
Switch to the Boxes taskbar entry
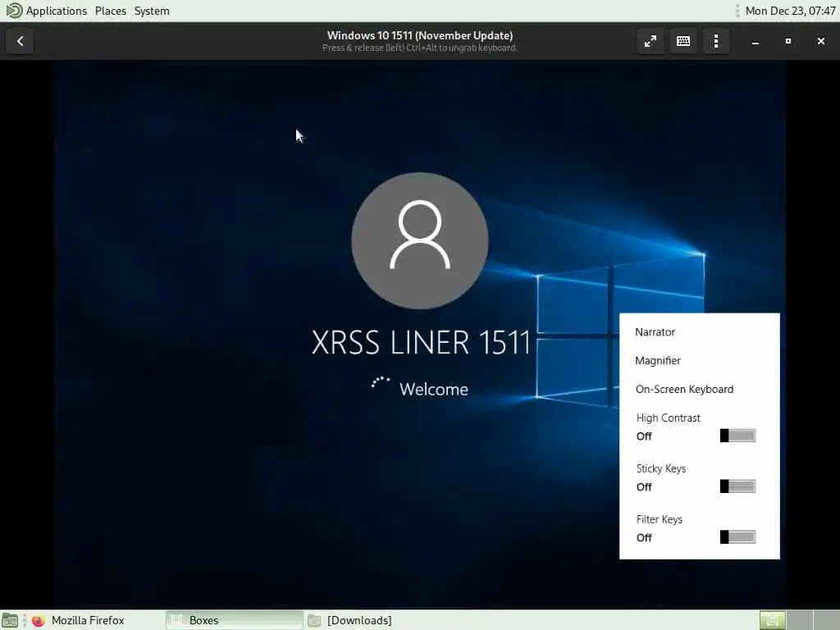click(234, 620)
